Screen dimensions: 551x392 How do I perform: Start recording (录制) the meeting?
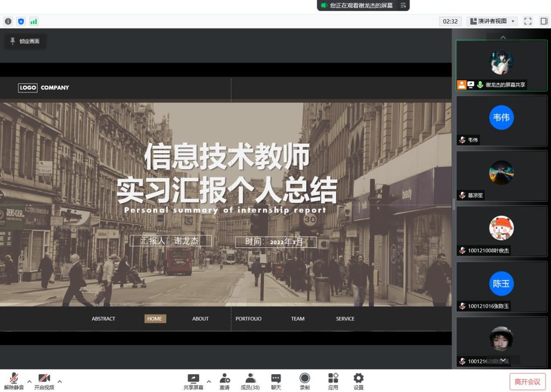305,381
